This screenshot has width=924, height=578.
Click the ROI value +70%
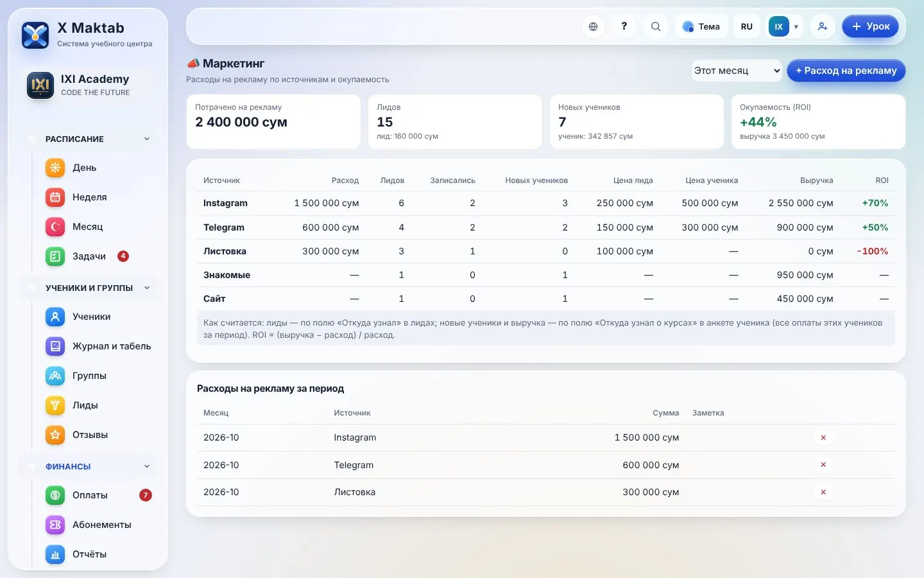point(875,203)
